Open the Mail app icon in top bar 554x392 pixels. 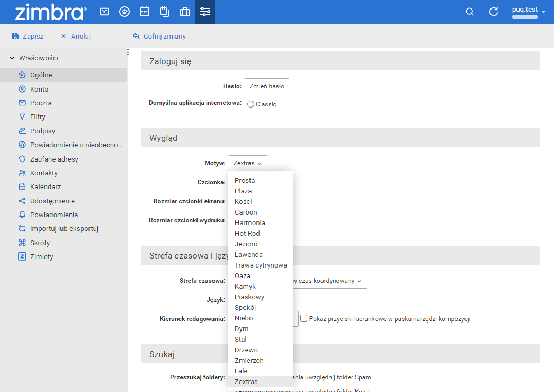[x=104, y=12]
